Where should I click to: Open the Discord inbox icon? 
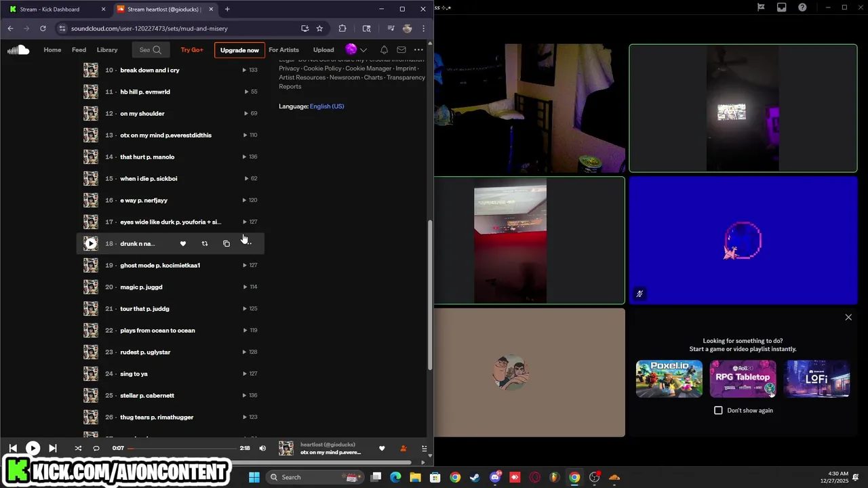tap(782, 7)
